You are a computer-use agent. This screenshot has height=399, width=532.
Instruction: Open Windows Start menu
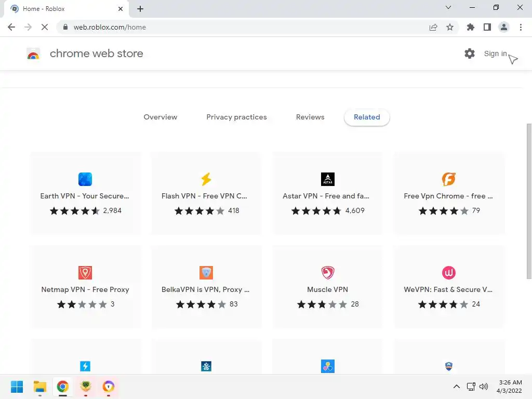[x=17, y=387]
